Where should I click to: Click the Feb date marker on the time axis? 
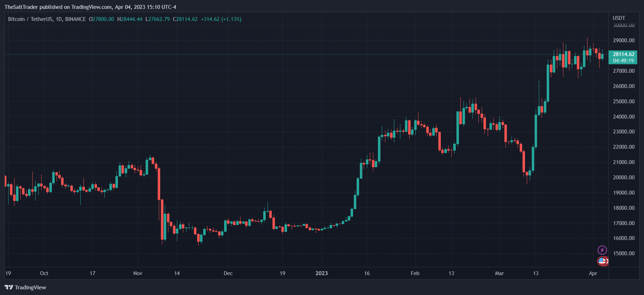point(415,273)
